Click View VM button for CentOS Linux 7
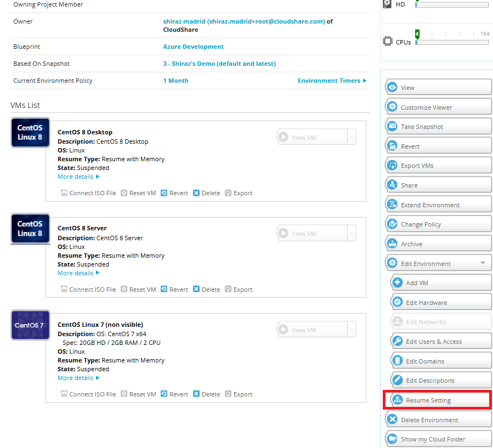 click(x=312, y=330)
